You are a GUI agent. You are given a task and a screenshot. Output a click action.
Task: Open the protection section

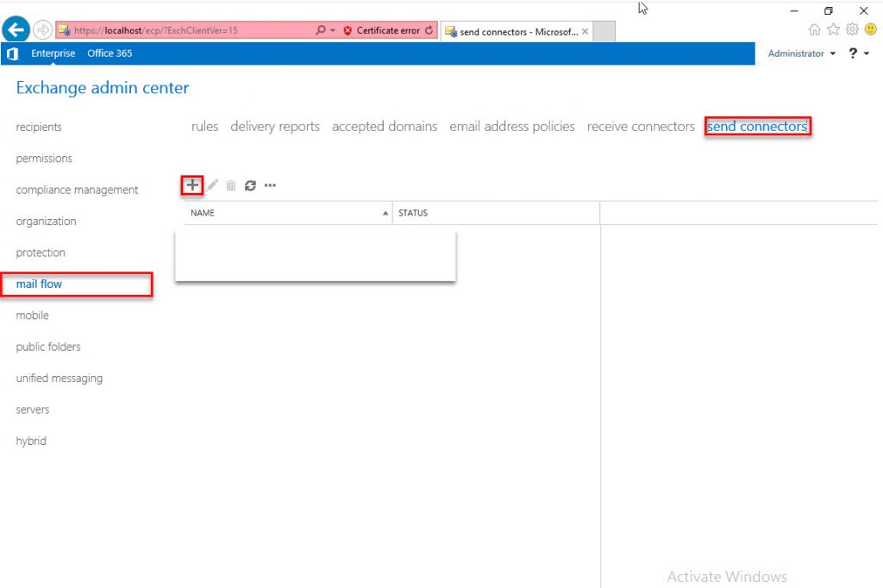pos(41,253)
